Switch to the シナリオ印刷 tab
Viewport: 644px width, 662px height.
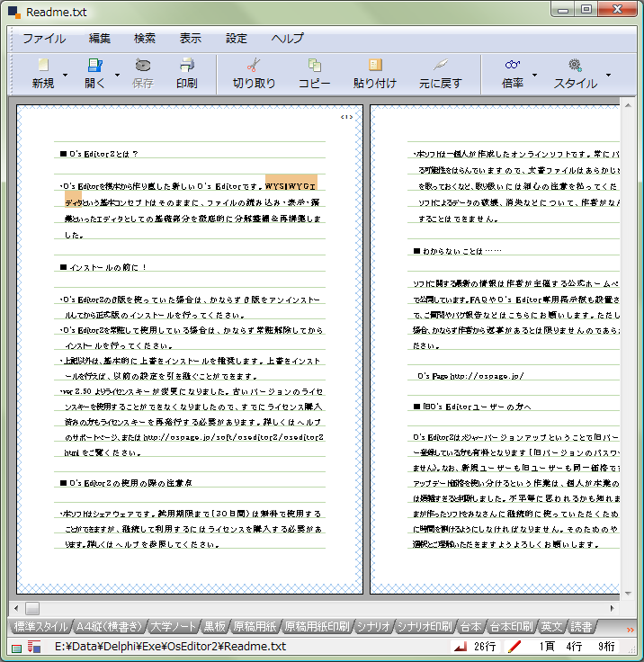click(x=425, y=627)
